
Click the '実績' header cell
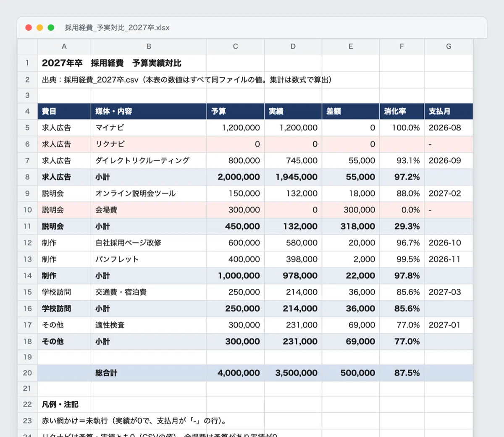pyautogui.click(x=293, y=111)
